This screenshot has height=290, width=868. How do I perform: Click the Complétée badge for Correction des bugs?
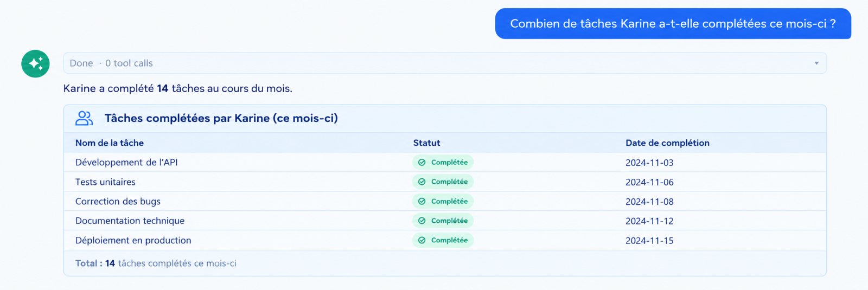443,202
